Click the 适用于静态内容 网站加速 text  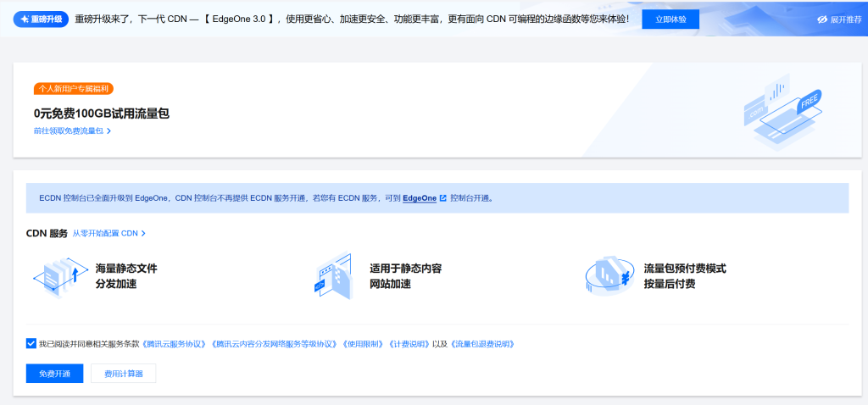pyautogui.click(x=406, y=277)
